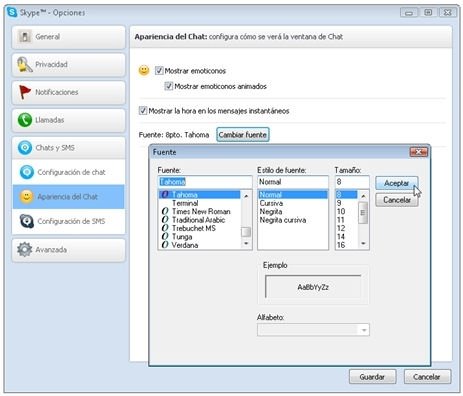The height and width of the screenshot is (396, 463).
Task: Click the Guardar button
Action: (372, 377)
